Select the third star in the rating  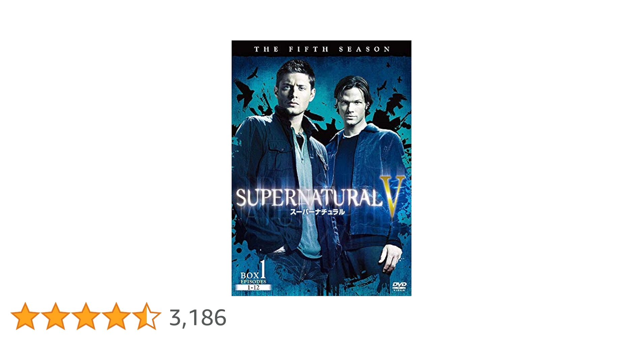tap(86, 316)
